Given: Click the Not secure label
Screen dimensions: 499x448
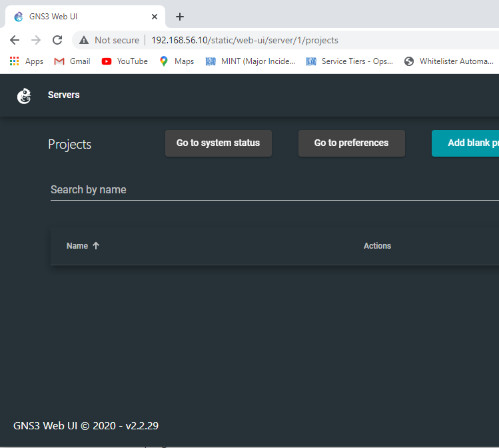Looking at the screenshot, I should (117, 40).
